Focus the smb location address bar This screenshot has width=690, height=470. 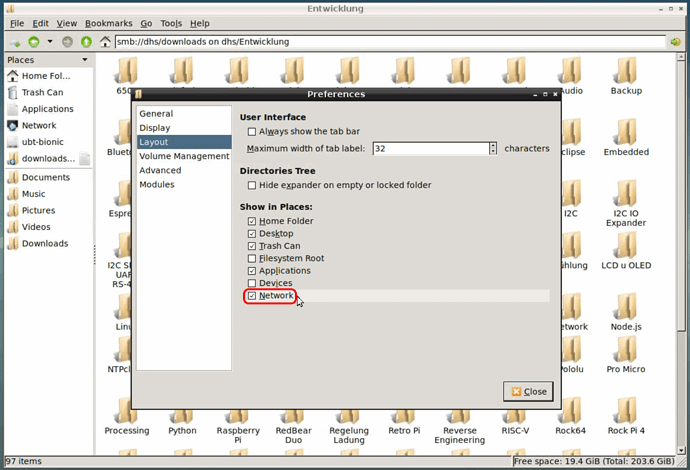coord(390,42)
